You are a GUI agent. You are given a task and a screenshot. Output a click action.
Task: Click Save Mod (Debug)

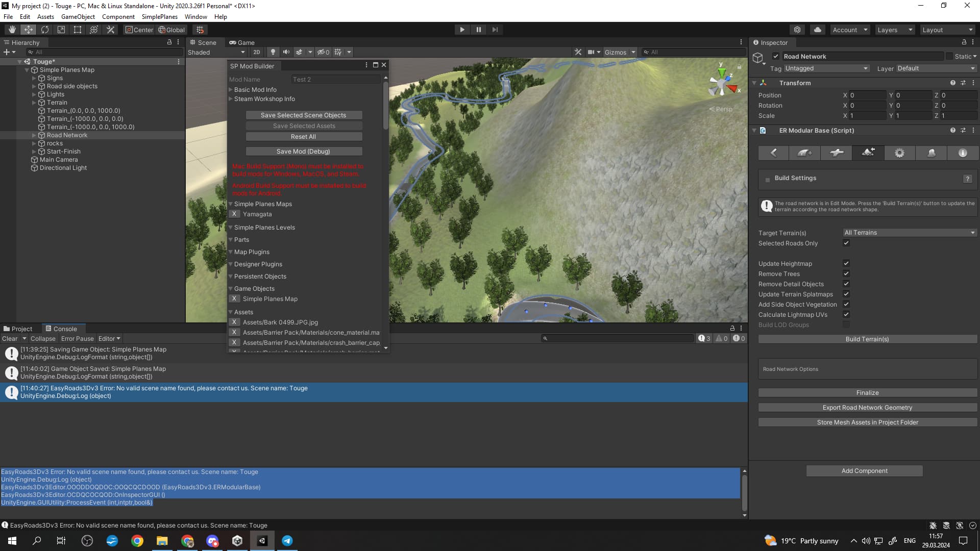tap(304, 151)
